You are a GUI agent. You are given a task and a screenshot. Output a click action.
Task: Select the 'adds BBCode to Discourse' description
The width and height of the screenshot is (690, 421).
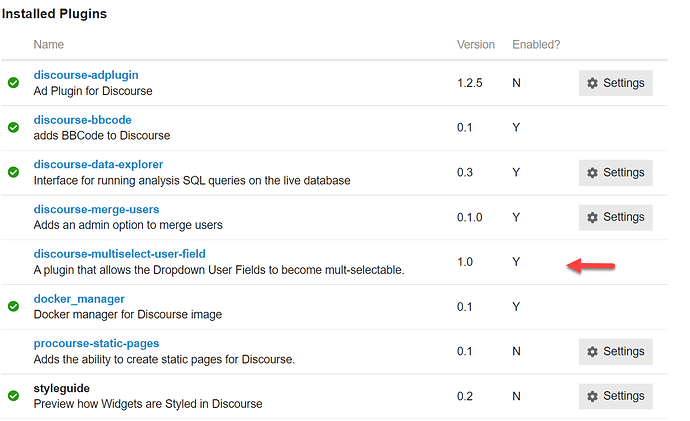[102, 135]
